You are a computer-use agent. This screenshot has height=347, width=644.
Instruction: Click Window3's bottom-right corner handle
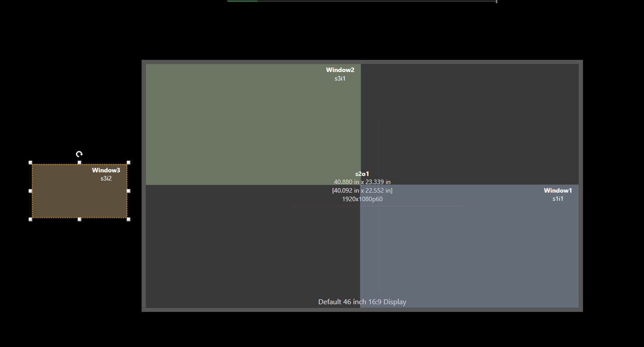(128, 219)
